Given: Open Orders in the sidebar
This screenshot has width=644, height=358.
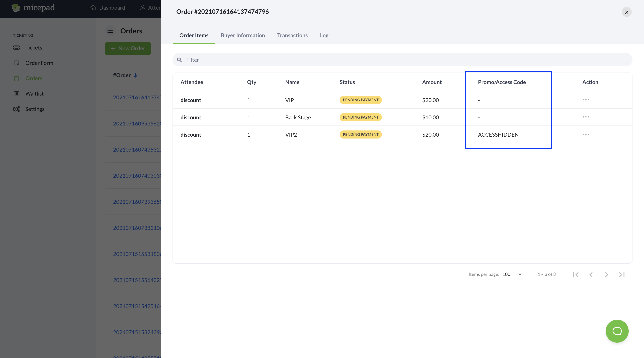Looking at the screenshot, I should [34, 78].
